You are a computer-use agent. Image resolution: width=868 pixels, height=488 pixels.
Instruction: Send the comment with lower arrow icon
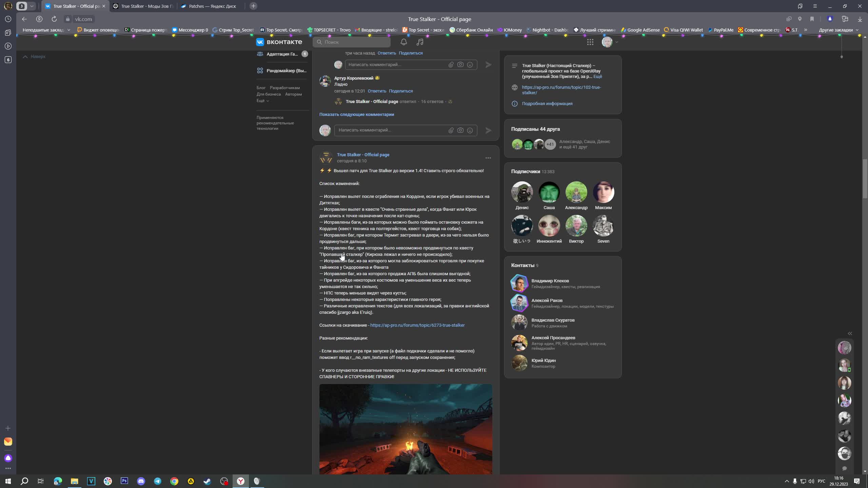[488, 130]
